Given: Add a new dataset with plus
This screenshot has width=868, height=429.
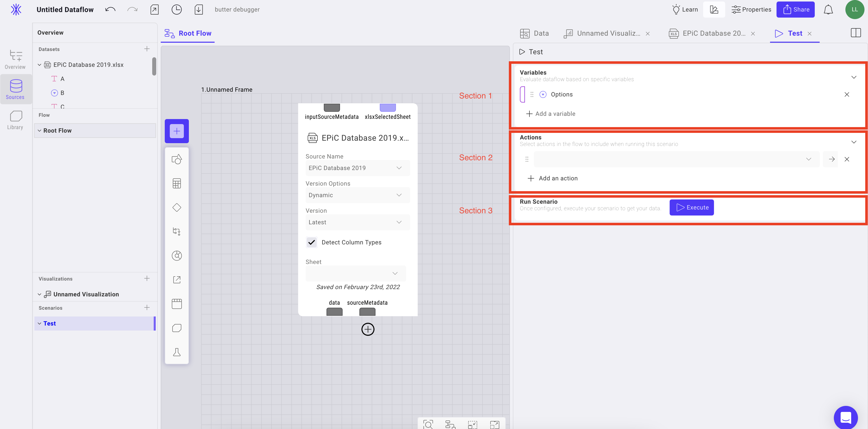Looking at the screenshot, I should click(147, 49).
